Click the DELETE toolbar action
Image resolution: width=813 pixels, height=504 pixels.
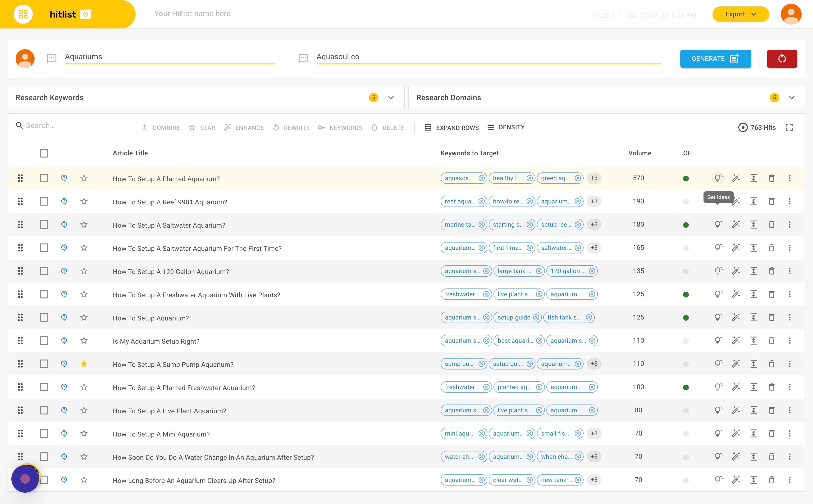388,128
